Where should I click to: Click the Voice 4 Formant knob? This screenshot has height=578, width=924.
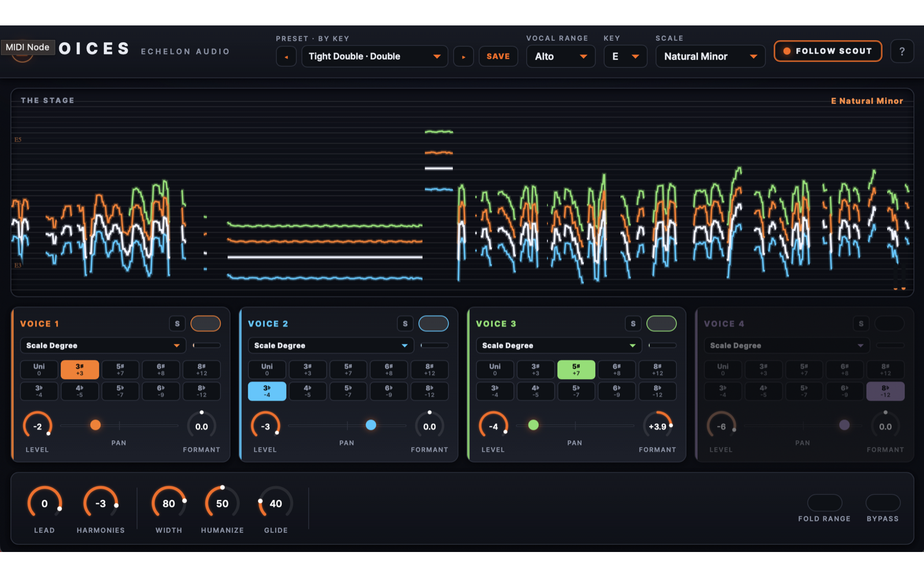885,427
